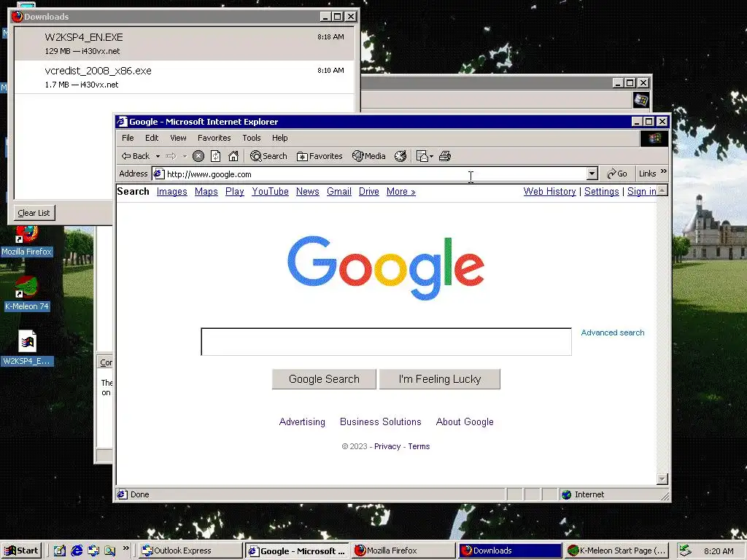The image size is (747, 560).
Task: Click the Print icon in IE toolbar
Action: tap(445, 156)
